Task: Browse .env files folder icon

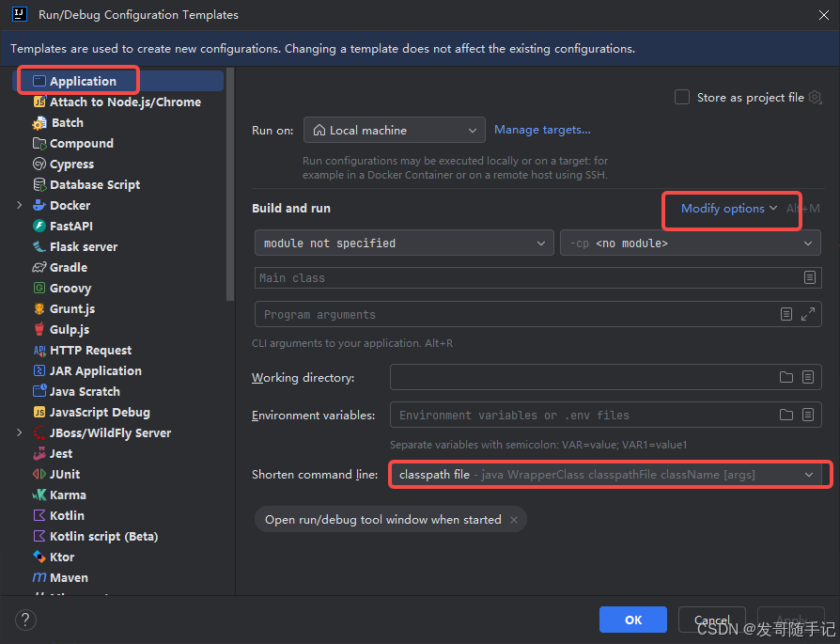Action: coord(786,415)
